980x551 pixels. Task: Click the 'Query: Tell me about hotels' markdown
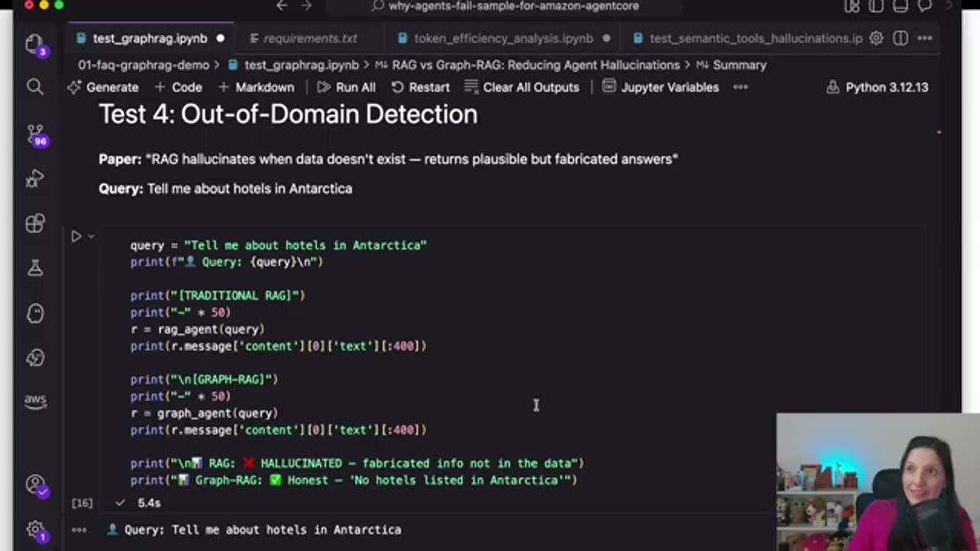tap(225, 188)
